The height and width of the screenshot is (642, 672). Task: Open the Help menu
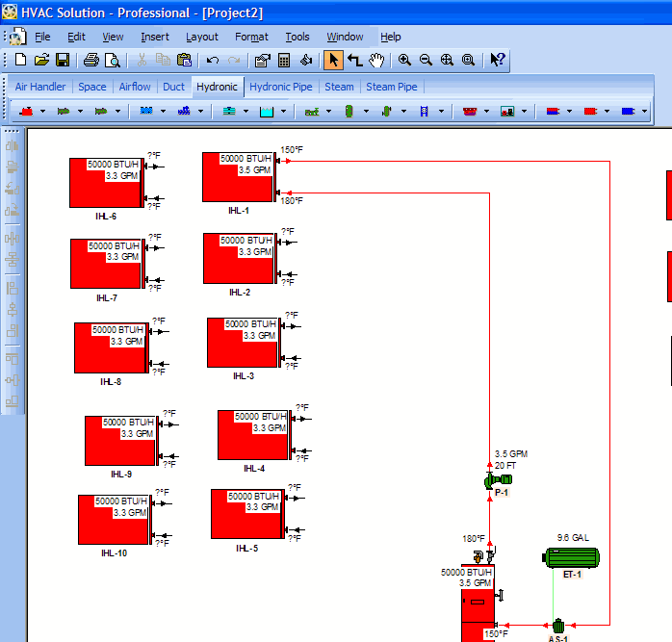(x=391, y=37)
